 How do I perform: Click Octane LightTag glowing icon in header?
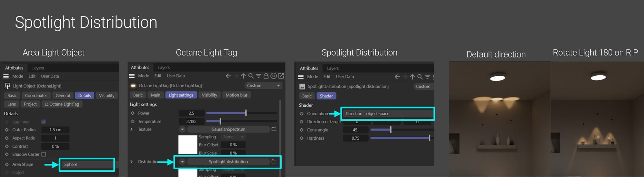133,86
